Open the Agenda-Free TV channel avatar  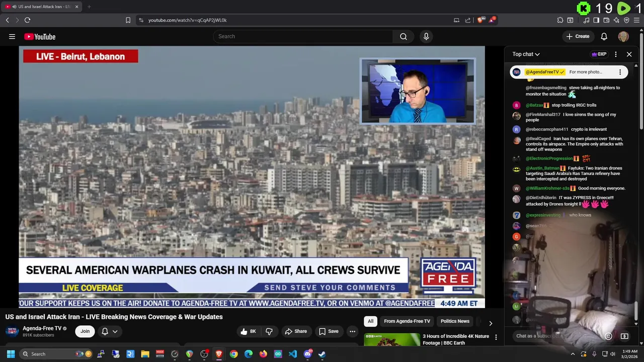[12, 331]
